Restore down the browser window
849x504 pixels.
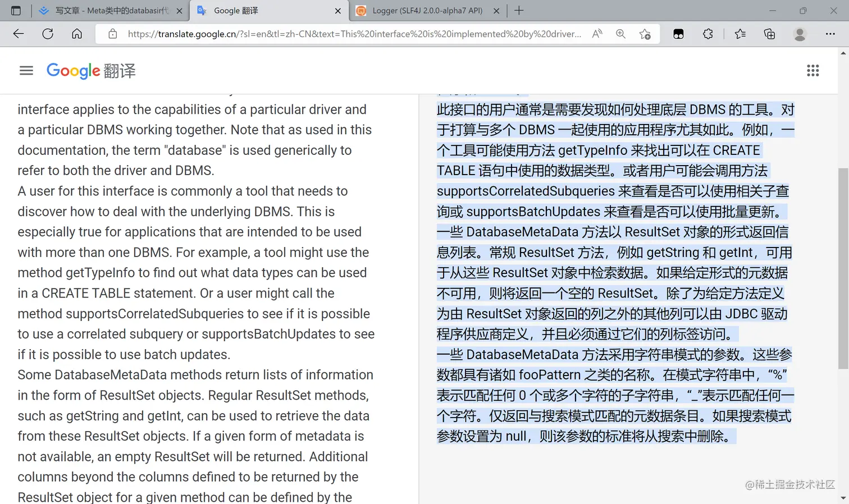(x=803, y=11)
